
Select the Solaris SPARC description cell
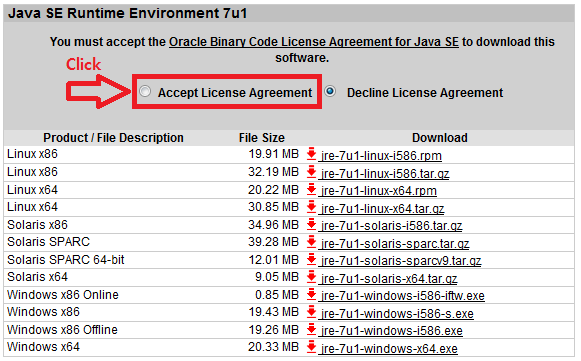coord(48,242)
